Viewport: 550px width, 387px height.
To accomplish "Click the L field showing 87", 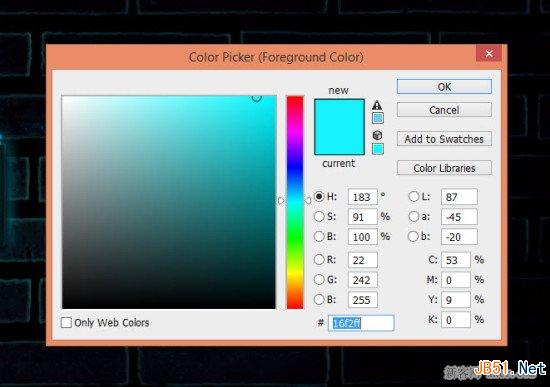I will [x=459, y=197].
